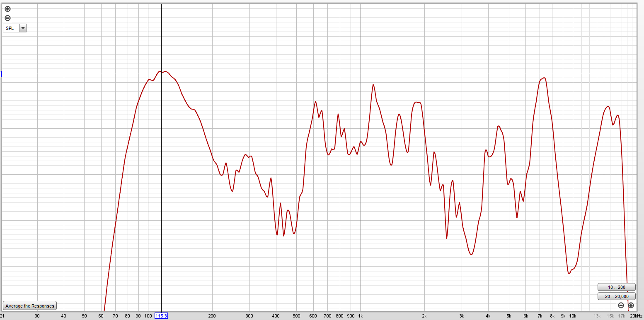Click the 60 frequency axis label
The height and width of the screenshot is (320, 644).
pos(101,316)
